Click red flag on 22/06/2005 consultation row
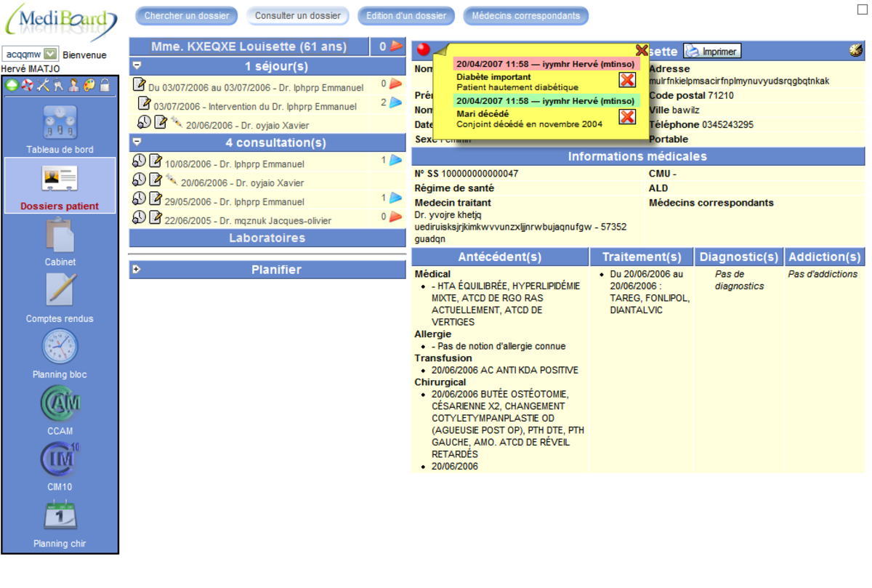Screen dimensions: 872x588 tap(395, 217)
